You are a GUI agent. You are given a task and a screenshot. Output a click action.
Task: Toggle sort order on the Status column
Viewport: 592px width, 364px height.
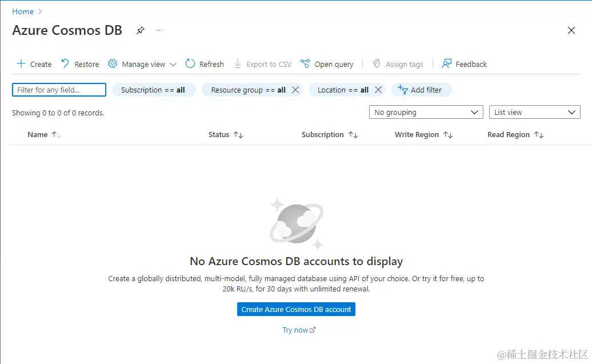coord(237,134)
